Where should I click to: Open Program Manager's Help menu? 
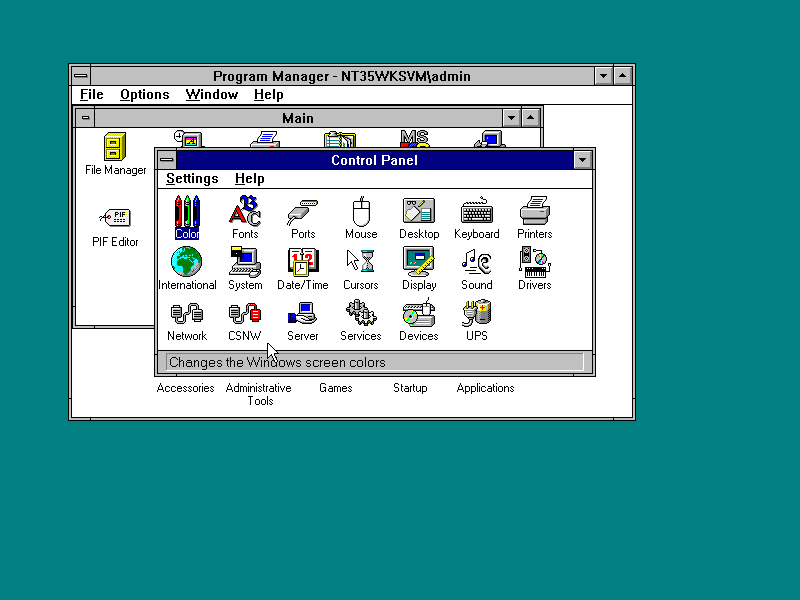pyautogui.click(x=269, y=95)
